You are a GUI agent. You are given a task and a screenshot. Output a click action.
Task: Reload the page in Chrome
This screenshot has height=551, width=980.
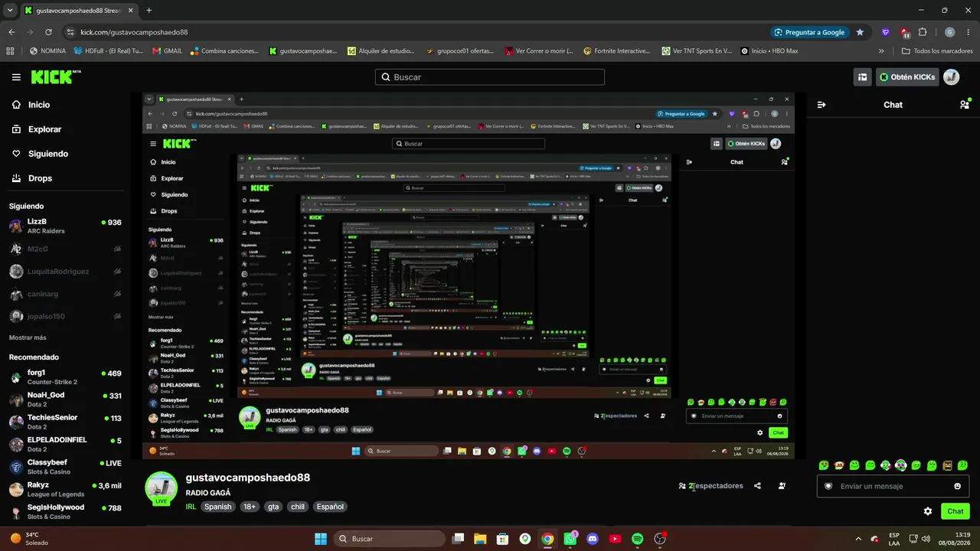(x=48, y=32)
